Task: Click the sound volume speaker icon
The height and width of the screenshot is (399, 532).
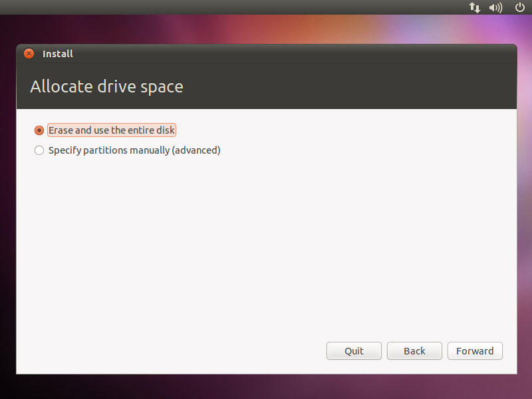Action: pyautogui.click(x=495, y=7)
